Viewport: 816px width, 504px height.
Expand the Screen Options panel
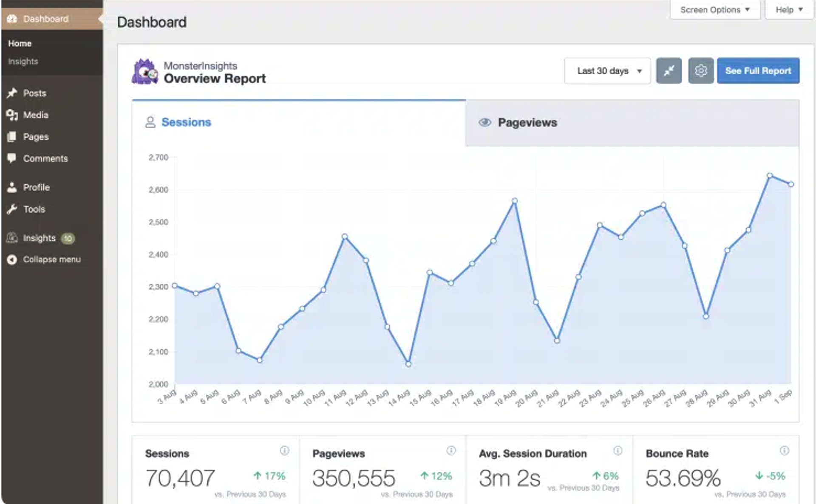[714, 9]
